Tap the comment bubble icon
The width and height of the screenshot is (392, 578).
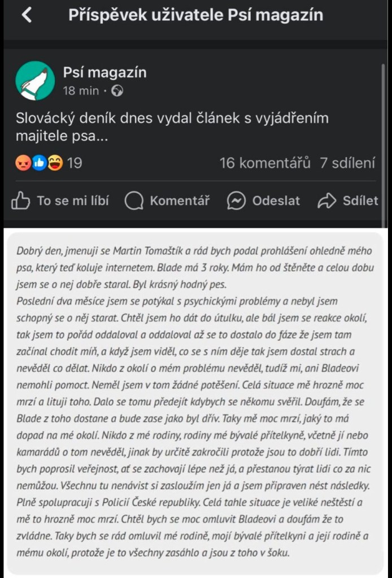click(x=134, y=201)
